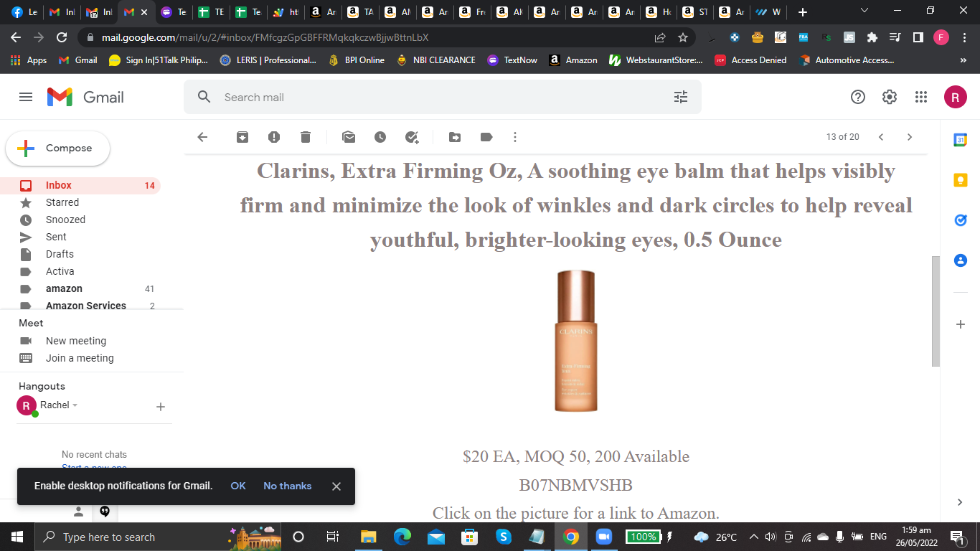Open the Labels icon in the toolbar
This screenshot has width=980, height=551.
tap(486, 137)
